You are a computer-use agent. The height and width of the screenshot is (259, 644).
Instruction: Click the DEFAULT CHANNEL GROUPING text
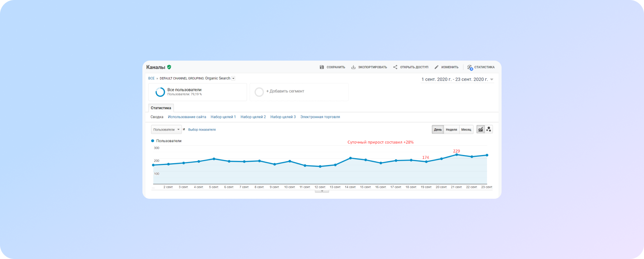(x=182, y=78)
